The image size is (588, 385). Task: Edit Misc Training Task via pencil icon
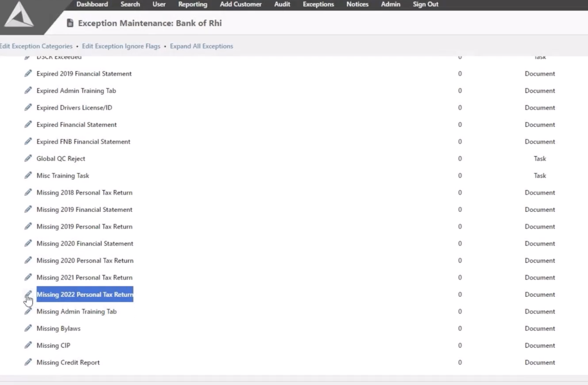(x=28, y=175)
